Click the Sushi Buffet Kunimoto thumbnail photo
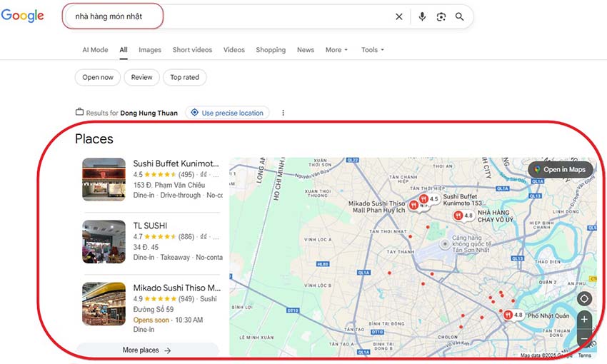The image size is (607, 364). pos(104,179)
